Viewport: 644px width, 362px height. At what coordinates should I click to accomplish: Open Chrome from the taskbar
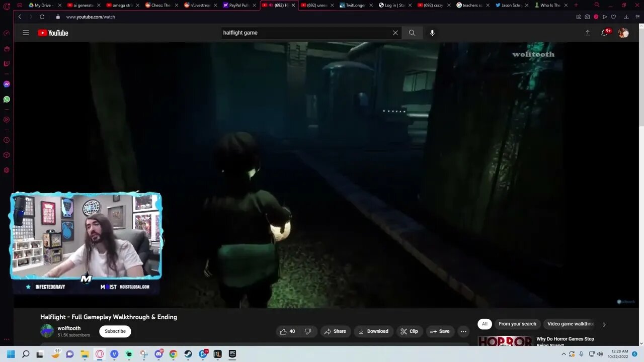click(174, 354)
